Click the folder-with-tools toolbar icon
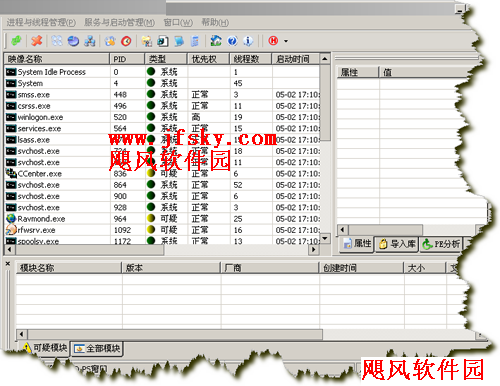 [146, 41]
